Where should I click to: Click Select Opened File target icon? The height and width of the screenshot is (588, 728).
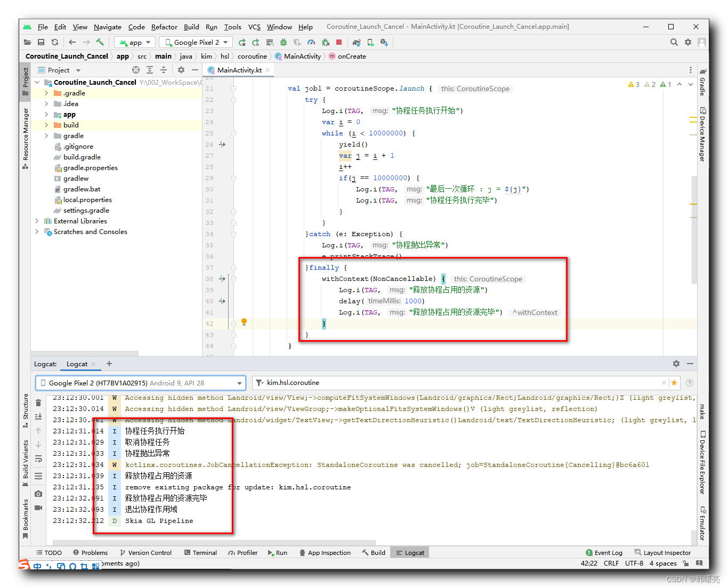136,70
